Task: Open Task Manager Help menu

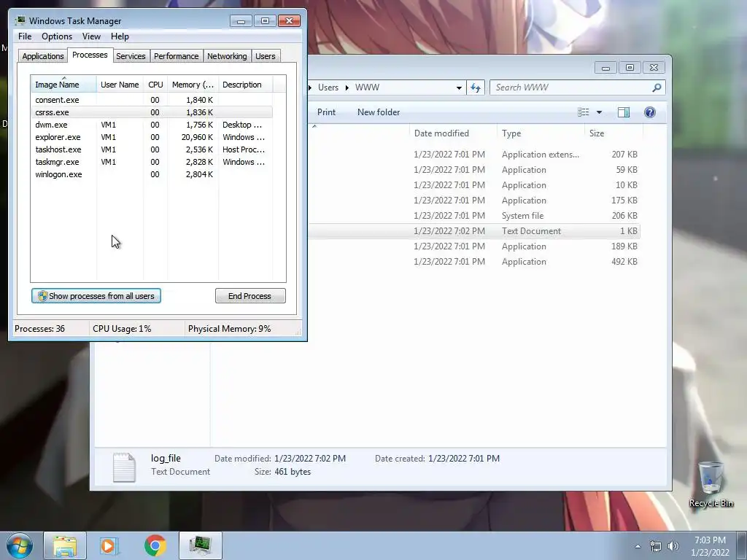Action: [120, 36]
